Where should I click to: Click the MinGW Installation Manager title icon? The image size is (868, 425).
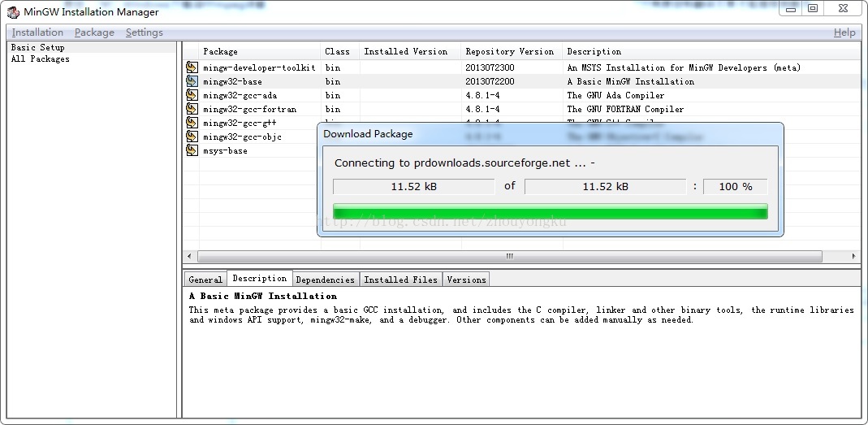tap(13, 11)
